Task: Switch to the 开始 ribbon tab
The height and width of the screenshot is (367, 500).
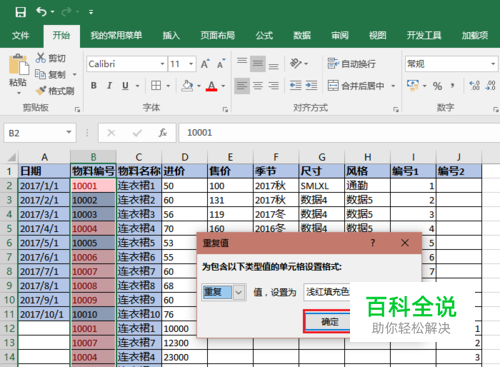Action: (x=61, y=35)
